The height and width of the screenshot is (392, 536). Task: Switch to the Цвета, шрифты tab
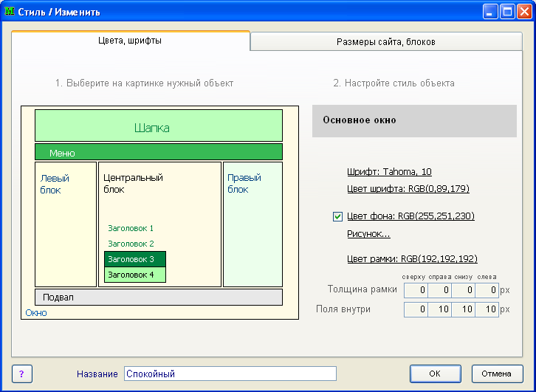(130, 41)
